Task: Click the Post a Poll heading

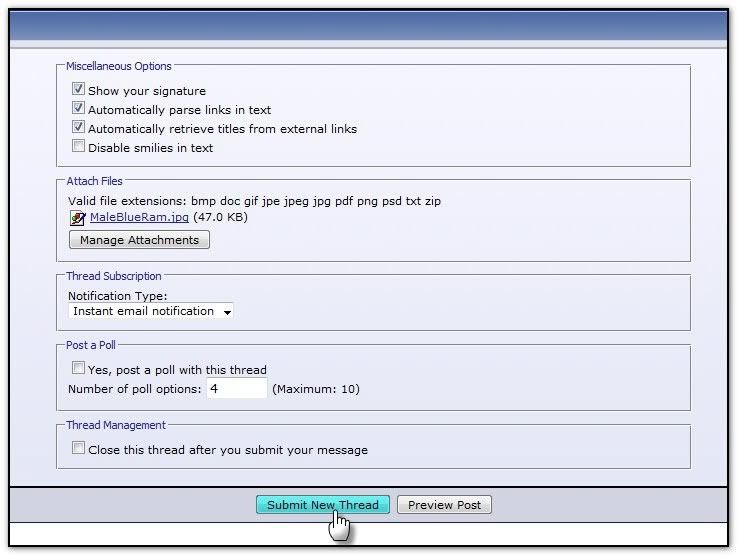Action: [x=91, y=345]
